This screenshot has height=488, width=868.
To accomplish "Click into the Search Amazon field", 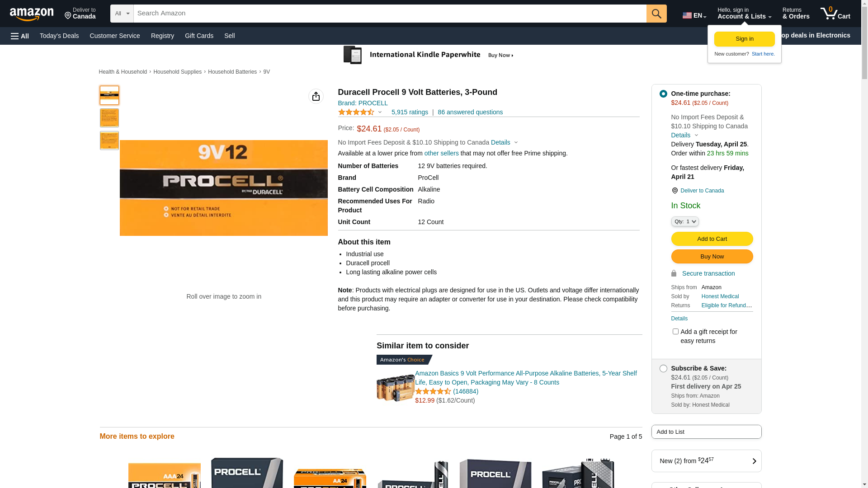I will pyautogui.click(x=389, y=14).
